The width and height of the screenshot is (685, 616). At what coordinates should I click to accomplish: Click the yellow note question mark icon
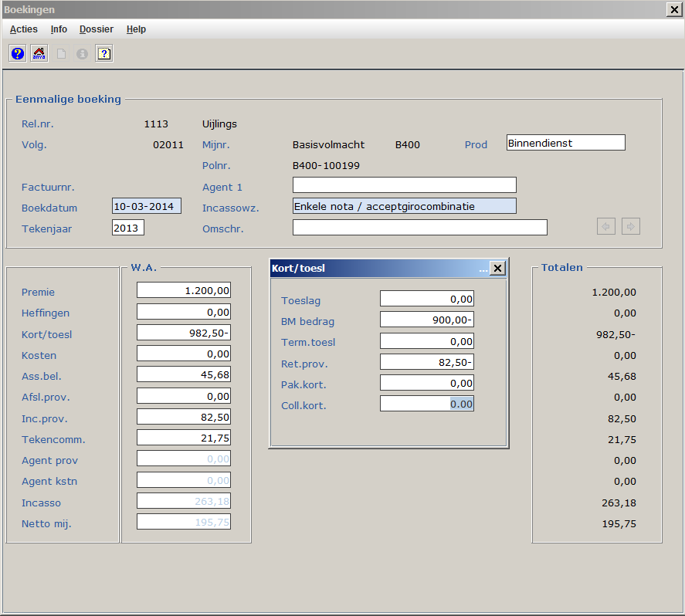(104, 53)
